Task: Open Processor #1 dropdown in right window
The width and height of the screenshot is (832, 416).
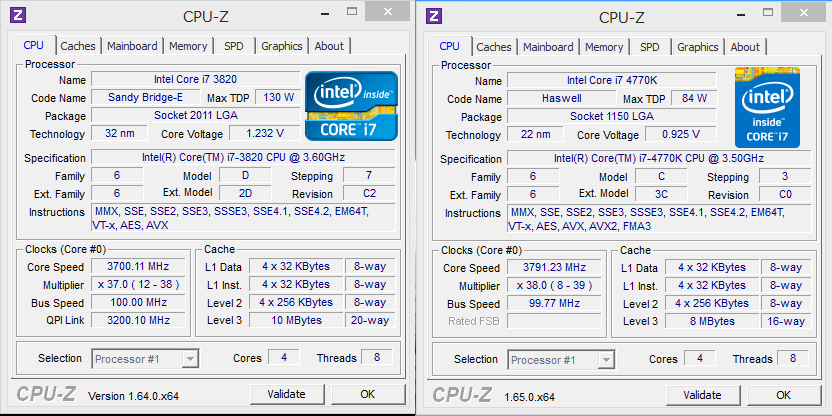Action: [x=561, y=360]
